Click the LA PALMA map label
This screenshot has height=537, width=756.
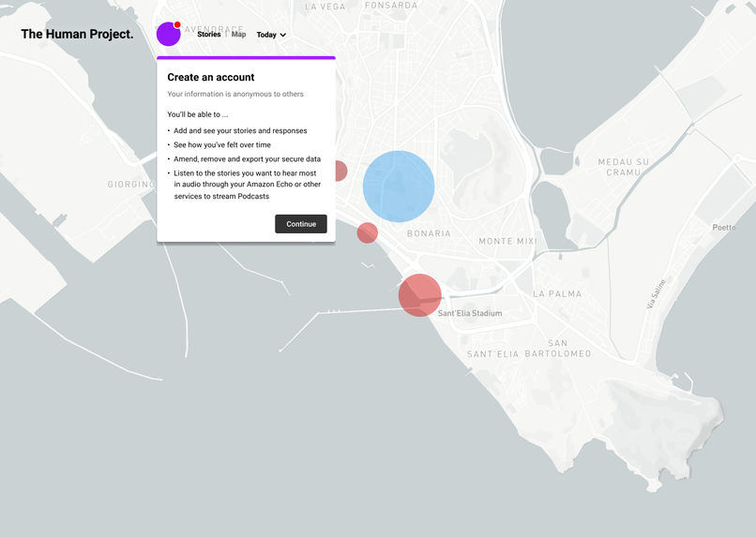coord(557,293)
